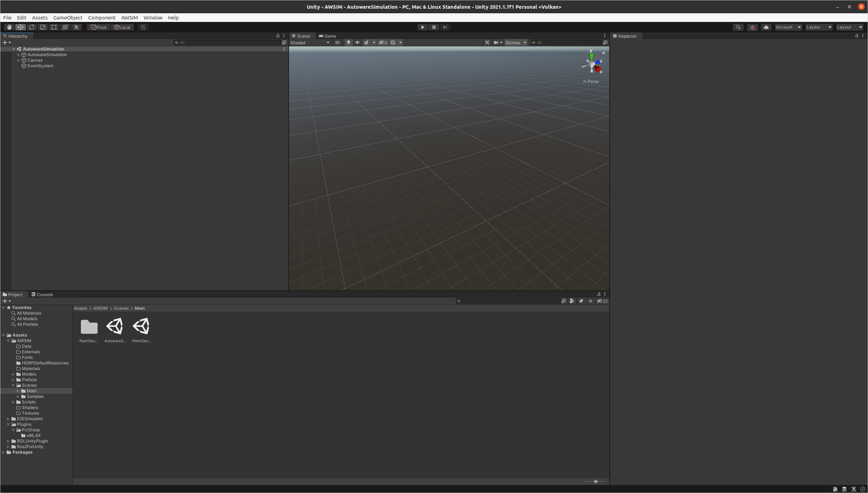The width and height of the screenshot is (868, 493).
Task: Open the Custom Editor Tools selector
Action: coord(76,27)
